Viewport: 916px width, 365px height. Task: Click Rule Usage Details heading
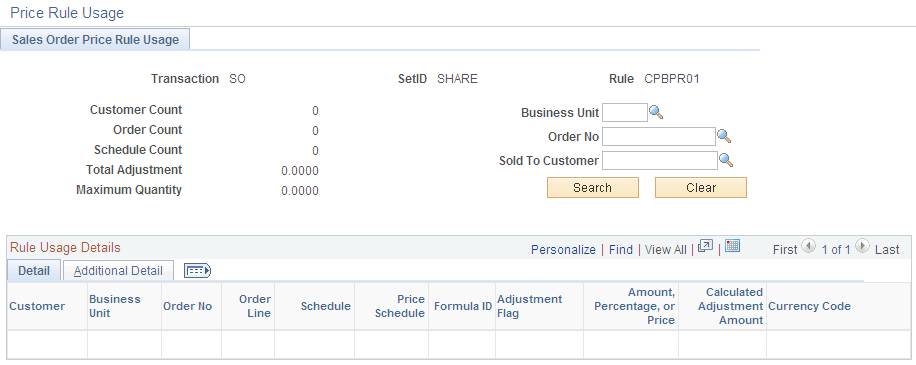(x=65, y=248)
